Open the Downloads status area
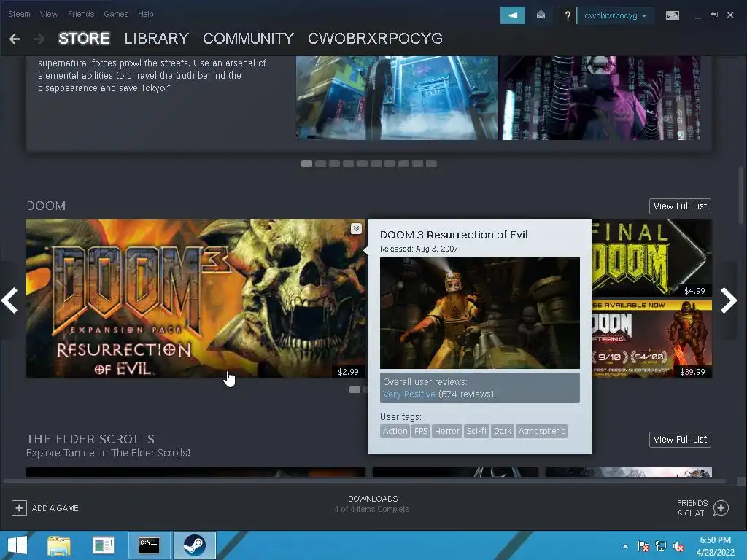This screenshot has height=560, width=747. (372, 504)
